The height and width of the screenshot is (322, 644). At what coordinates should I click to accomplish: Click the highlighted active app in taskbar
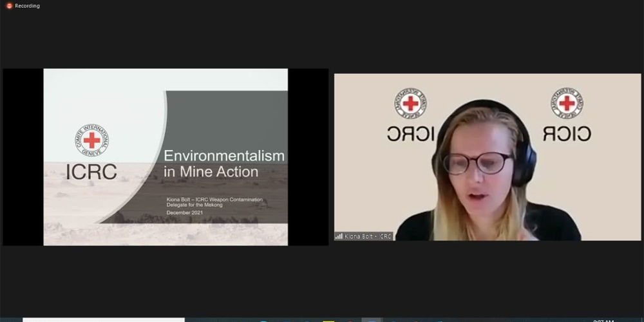372,319
